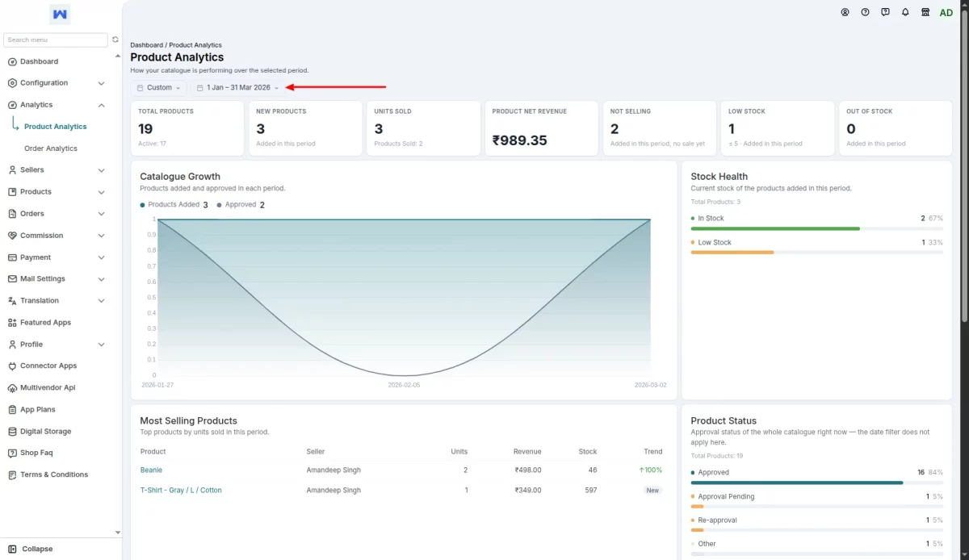
Task: Click the Revenue column header
Action: pos(527,451)
